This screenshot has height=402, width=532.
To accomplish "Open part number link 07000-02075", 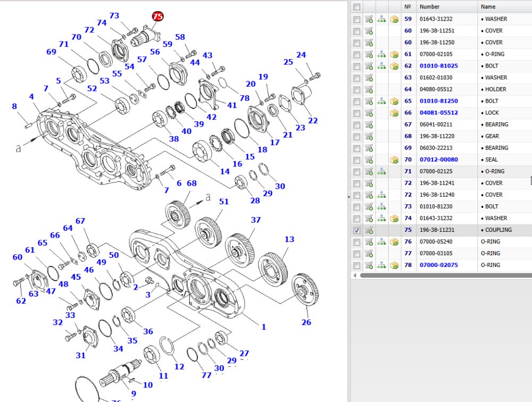I will [439, 265].
